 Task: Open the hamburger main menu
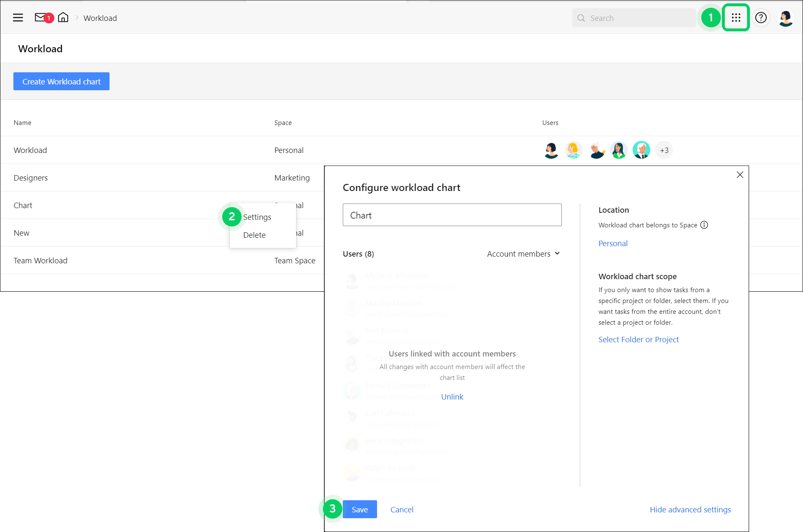click(x=18, y=18)
